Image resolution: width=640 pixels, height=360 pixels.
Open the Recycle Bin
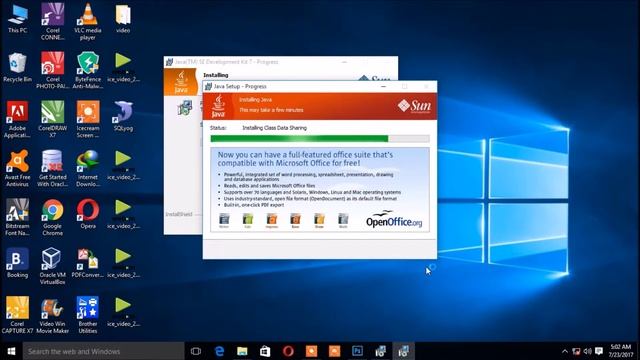(18, 68)
